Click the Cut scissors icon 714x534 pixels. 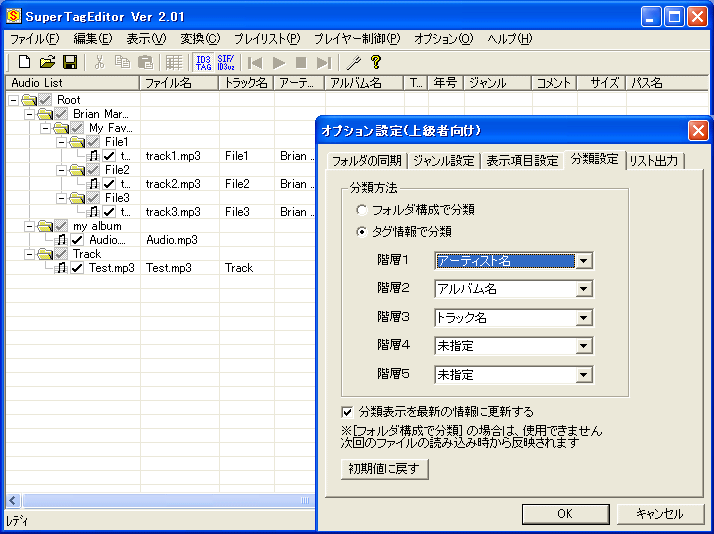99,62
